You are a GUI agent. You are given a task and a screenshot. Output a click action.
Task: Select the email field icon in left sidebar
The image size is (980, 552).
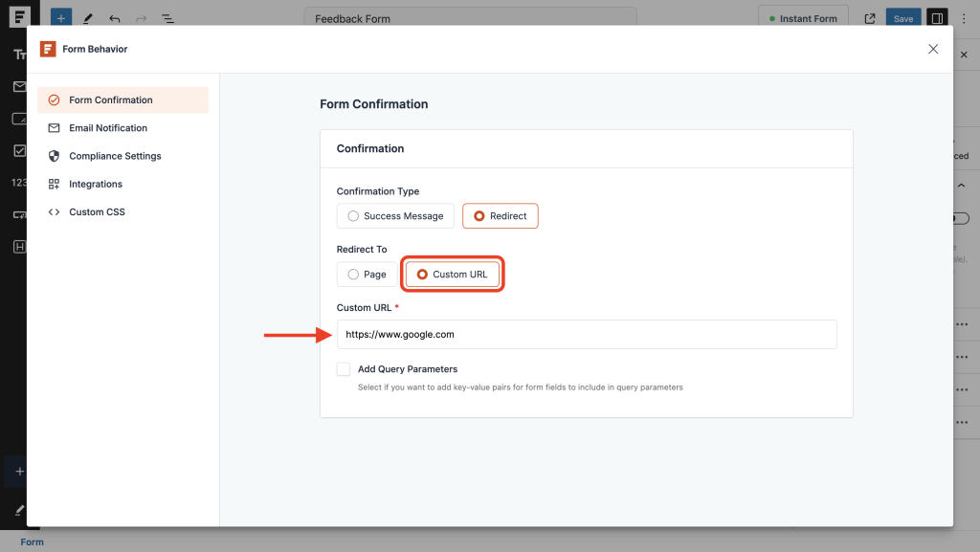tap(20, 86)
